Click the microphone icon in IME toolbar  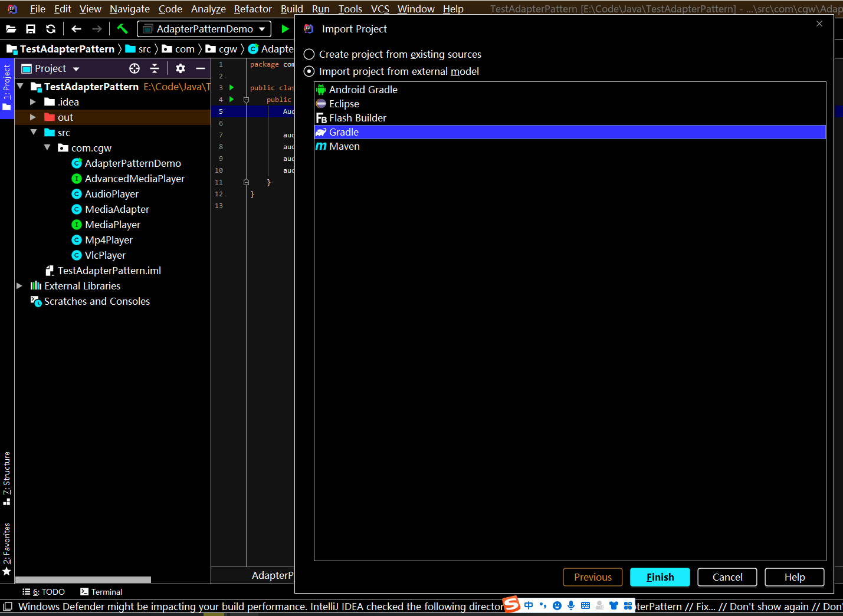[x=571, y=605]
